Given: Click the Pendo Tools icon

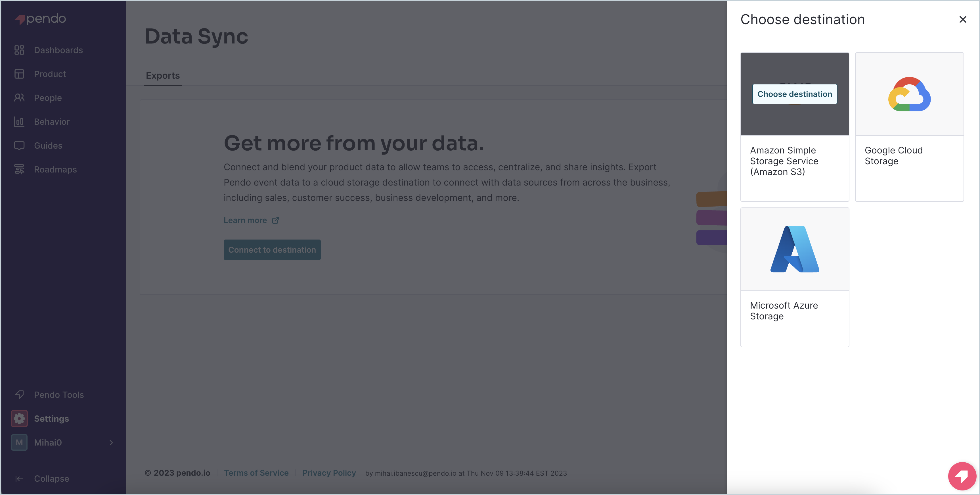Looking at the screenshot, I should click(19, 395).
